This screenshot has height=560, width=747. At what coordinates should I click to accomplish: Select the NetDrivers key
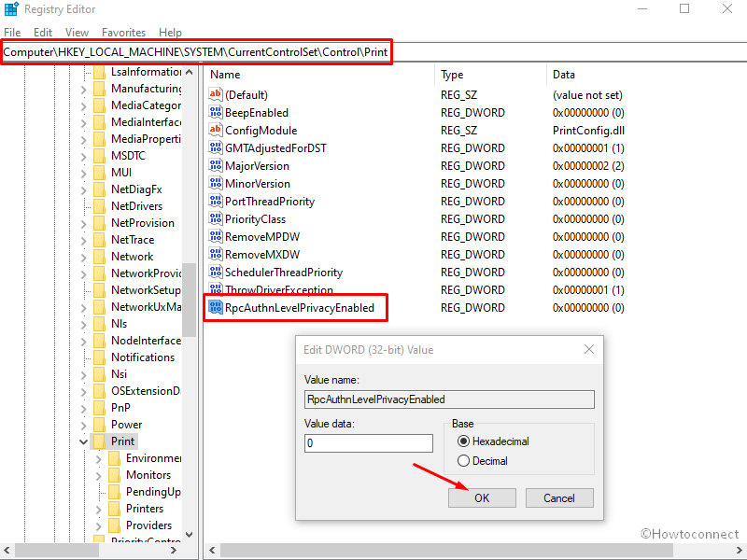click(x=136, y=206)
